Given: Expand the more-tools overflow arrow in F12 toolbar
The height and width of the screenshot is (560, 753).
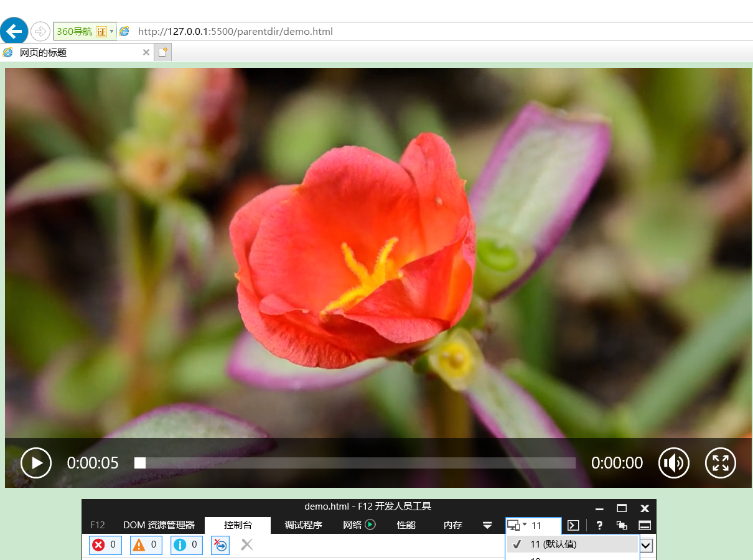Looking at the screenshot, I should pos(487,526).
